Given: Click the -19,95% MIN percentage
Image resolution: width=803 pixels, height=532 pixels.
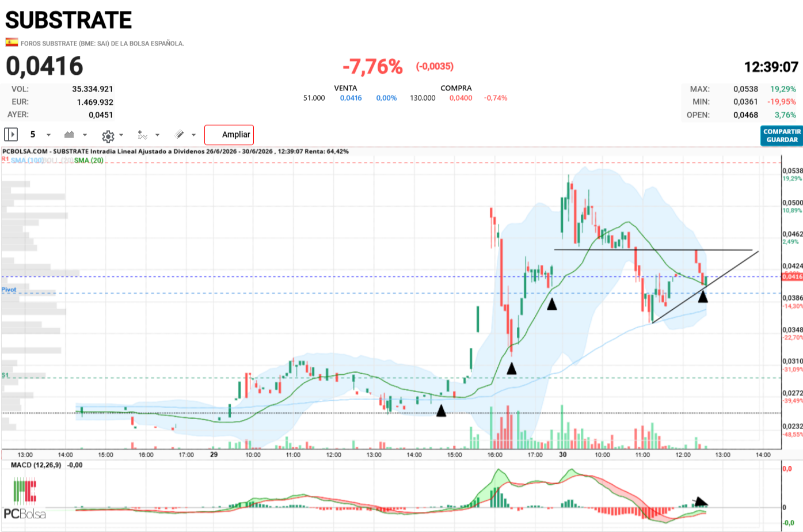Looking at the screenshot, I should [x=782, y=102].
